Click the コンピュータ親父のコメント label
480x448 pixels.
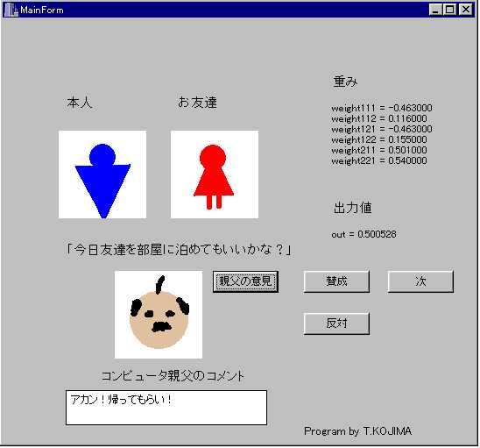tap(173, 376)
